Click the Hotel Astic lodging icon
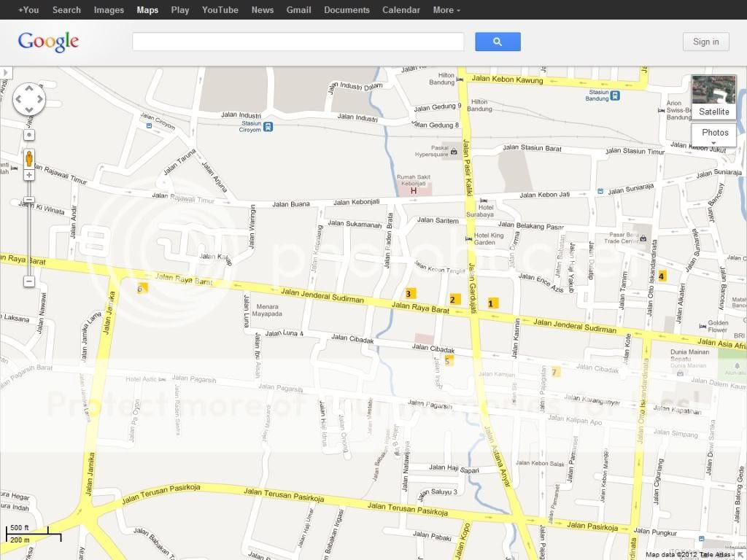 pyautogui.click(x=163, y=379)
